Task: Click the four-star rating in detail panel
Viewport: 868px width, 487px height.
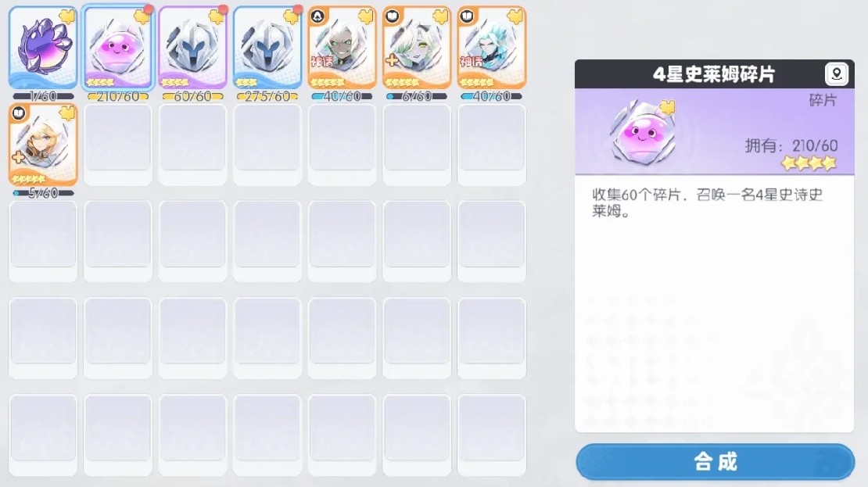Action: [x=809, y=163]
